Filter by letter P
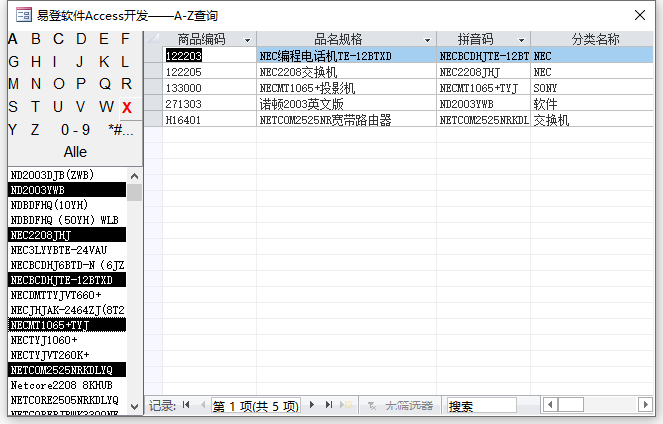Image resolution: width=663 pixels, height=424 pixels. tap(81, 84)
